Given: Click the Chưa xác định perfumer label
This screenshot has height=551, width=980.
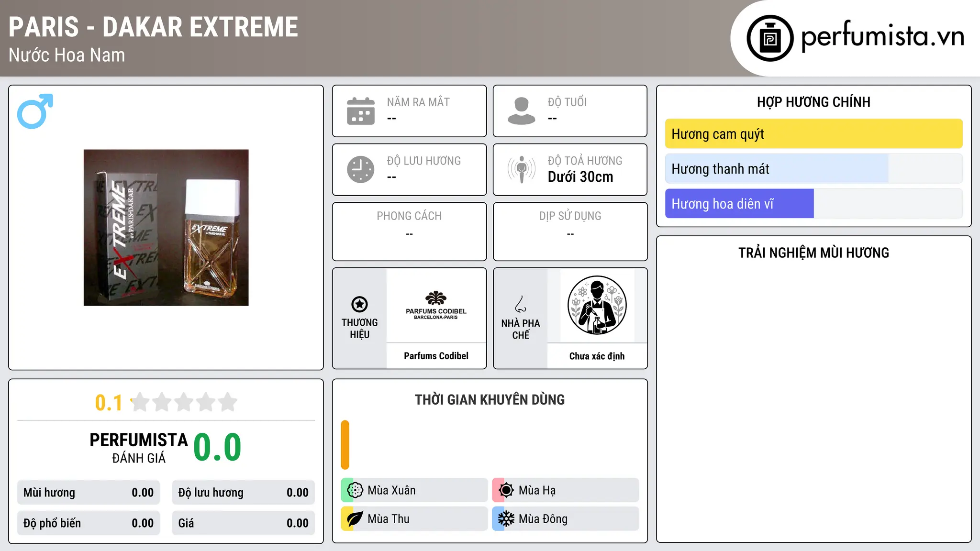Looking at the screenshot, I should [597, 356].
